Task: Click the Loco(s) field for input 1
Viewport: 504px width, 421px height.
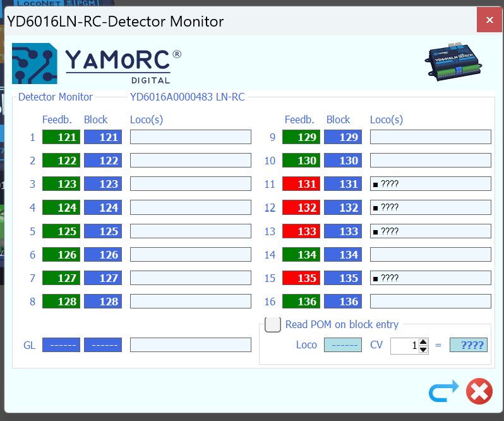Action: tap(190, 137)
